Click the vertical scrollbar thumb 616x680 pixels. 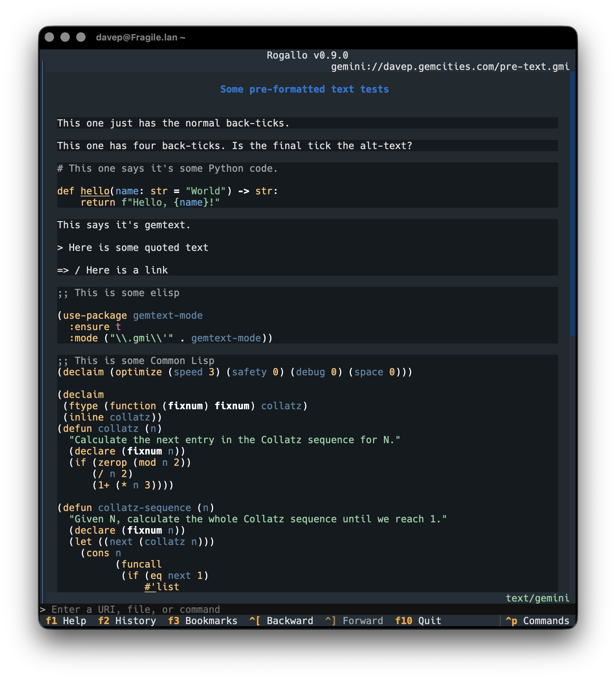[572, 204]
